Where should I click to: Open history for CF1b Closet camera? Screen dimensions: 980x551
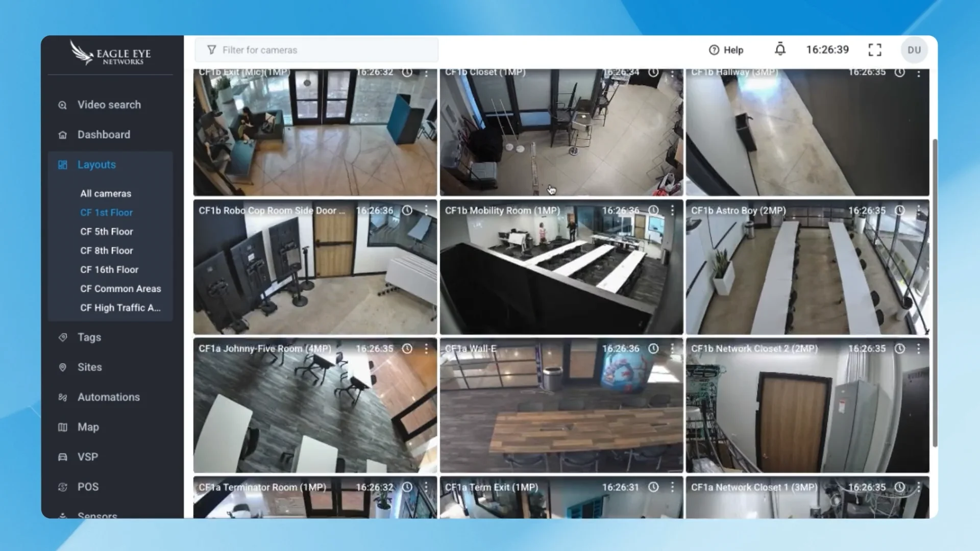(x=653, y=72)
